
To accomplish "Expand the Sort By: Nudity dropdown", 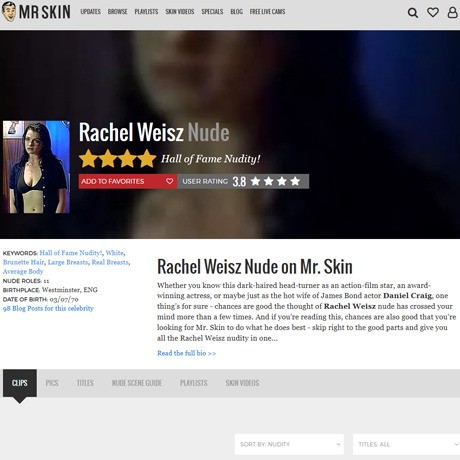I will 289,444.
